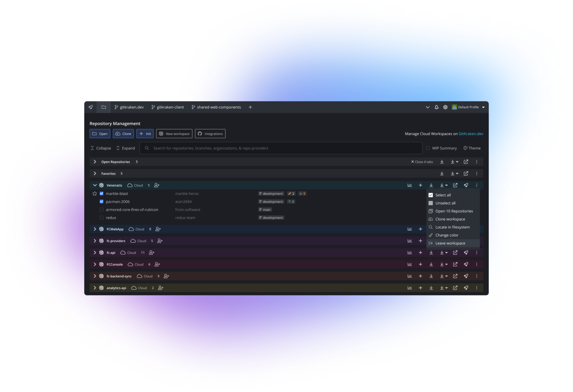
Task: Click the notification bell icon
Action: (436, 107)
